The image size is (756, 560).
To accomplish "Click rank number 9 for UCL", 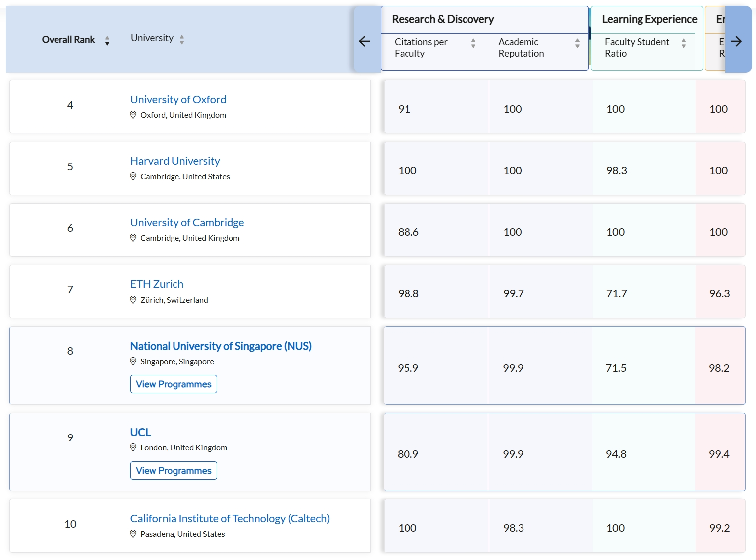I will 70,437.
